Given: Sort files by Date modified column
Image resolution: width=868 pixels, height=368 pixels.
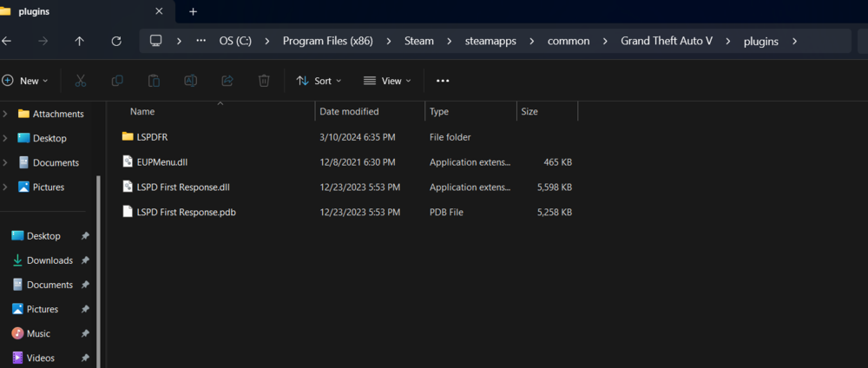Looking at the screenshot, I should pyautogui.click(x=349, y=112).
